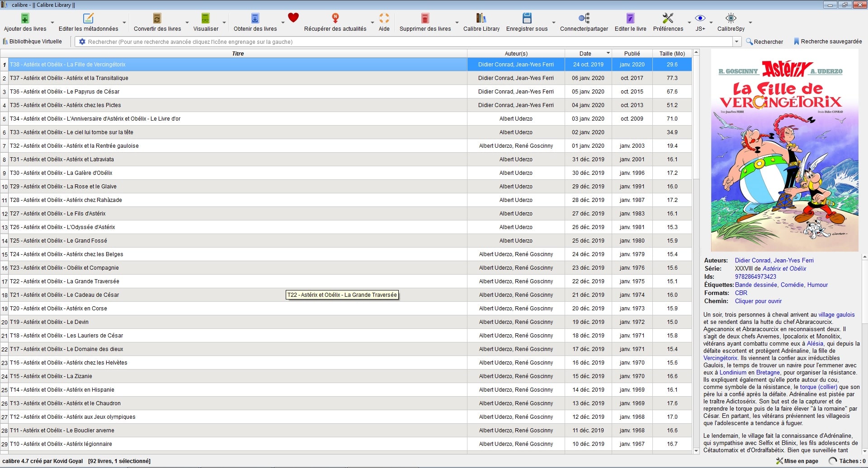Expand the Visualiser dropdown arrow
Screen dimensions: 868x468
224,23
